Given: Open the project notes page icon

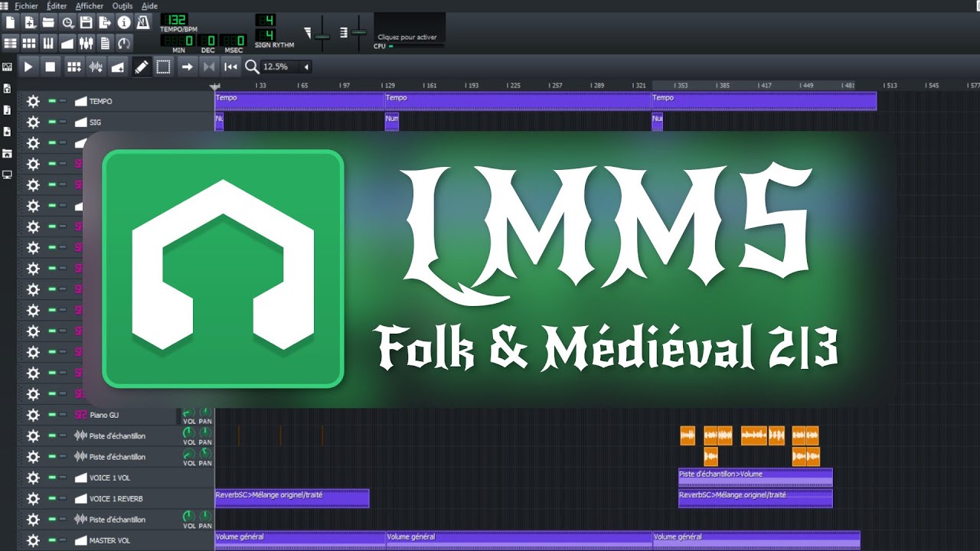Looking at the screenshot, I should pos(105,43).
